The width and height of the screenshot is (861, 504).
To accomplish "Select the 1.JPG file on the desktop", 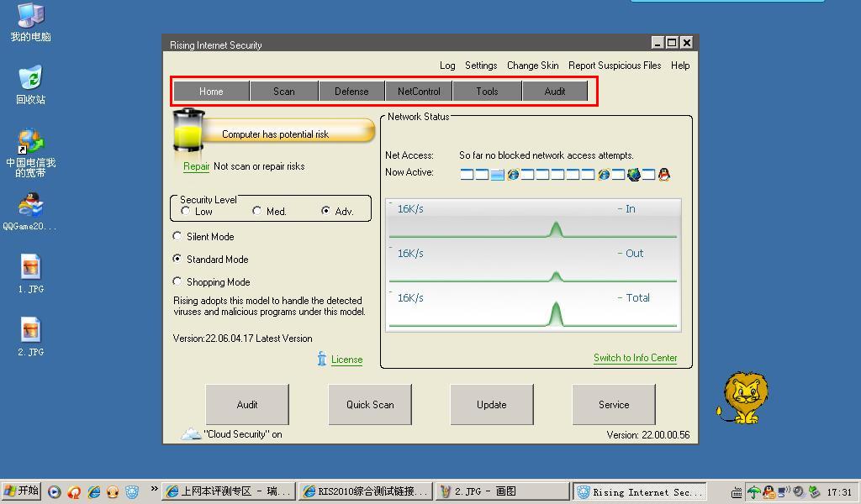I will pyautogui.click(x=30, y=274).
